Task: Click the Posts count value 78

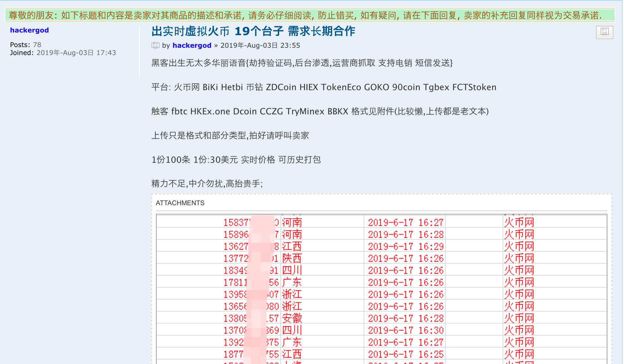Action: click(37, 44)
